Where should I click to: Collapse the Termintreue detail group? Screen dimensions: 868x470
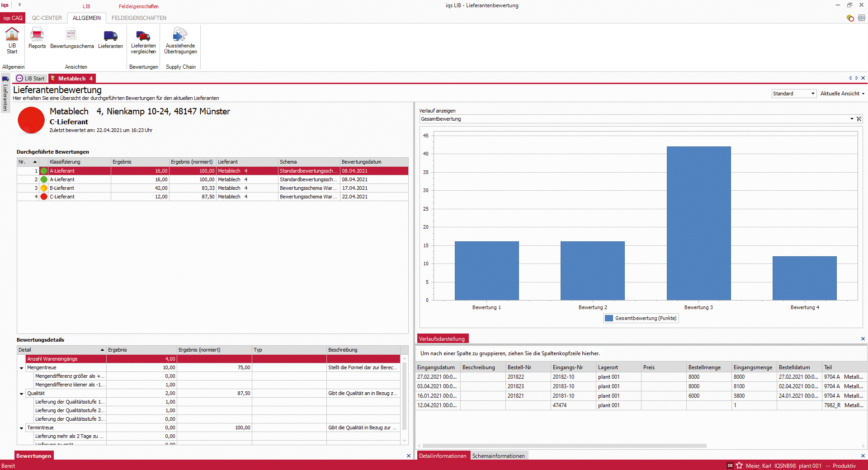pyautogui.click(x=21, y=428)
